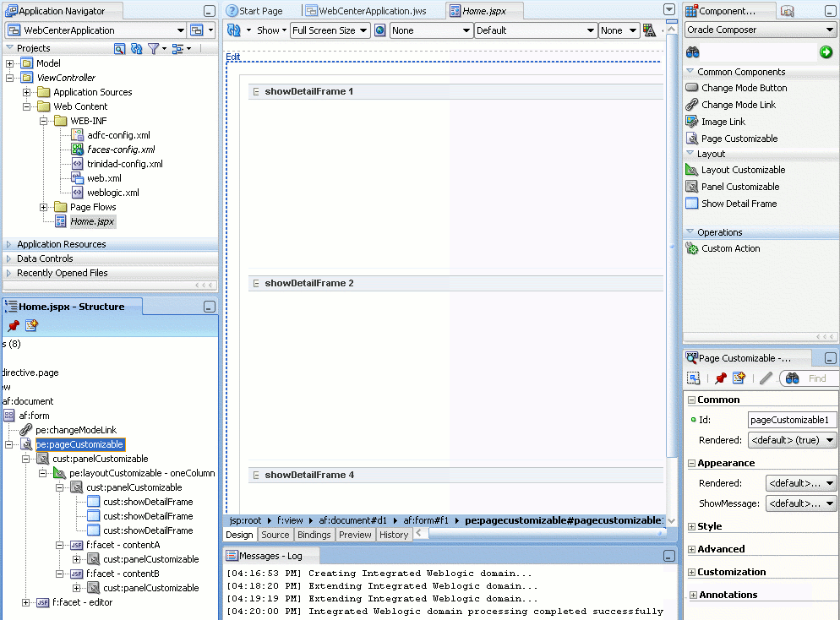This screenshot has width=840, height=620.
Task: Click the Change Mode Button component icon
Action: tap(691, 87)
